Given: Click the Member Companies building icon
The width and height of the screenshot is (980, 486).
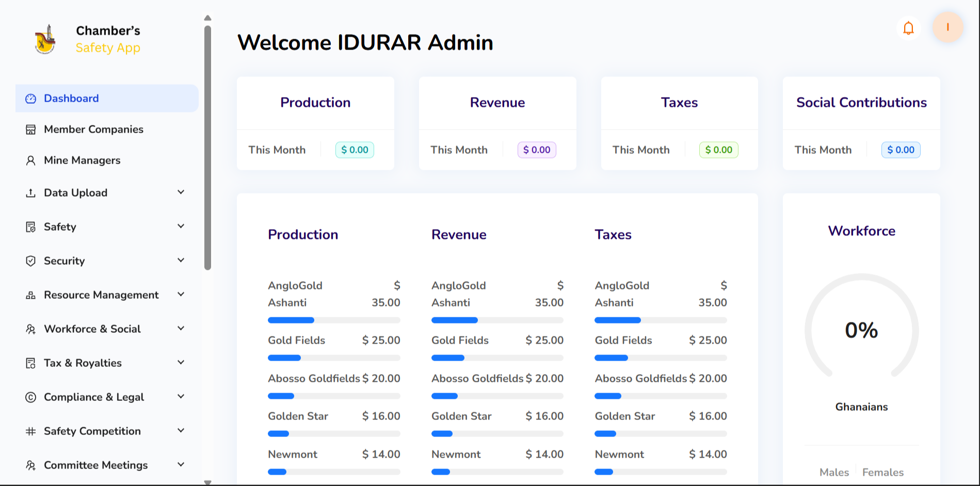Looking at the screenshot, I should pyautogui.click(x=31, y=129).
